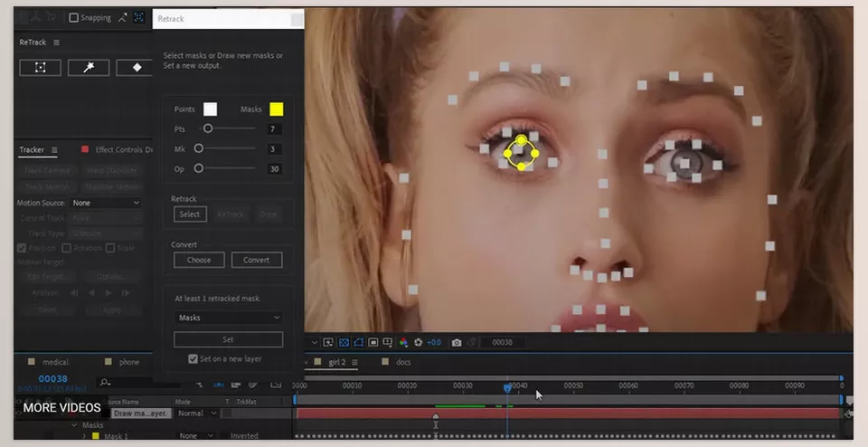Click the Select button under Retrack

pyautogui.click(x=190, y=214)
